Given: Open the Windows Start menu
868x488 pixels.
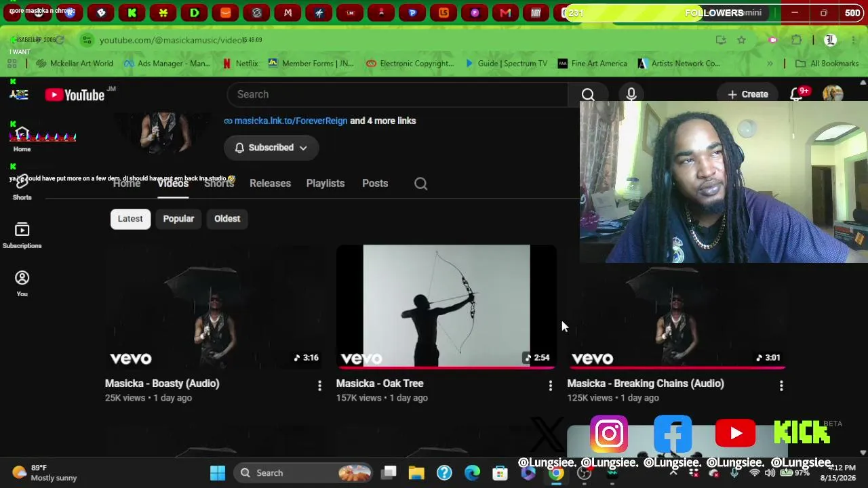Looking at the screenshot, I should tap(218, 473).
